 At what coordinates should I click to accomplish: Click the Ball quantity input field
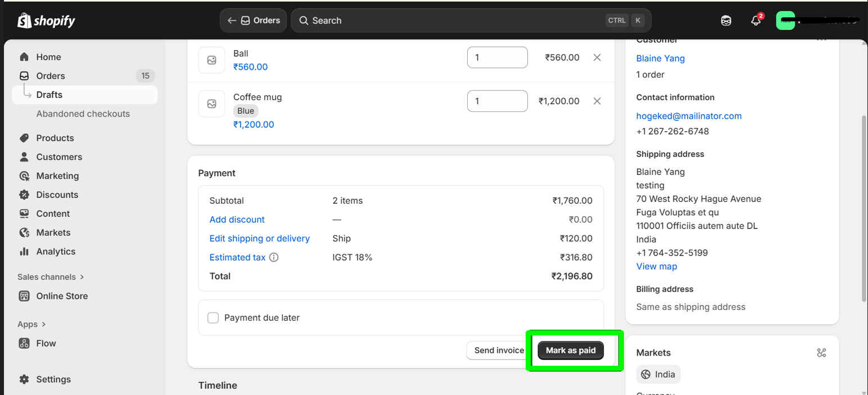tap(497, 57)
